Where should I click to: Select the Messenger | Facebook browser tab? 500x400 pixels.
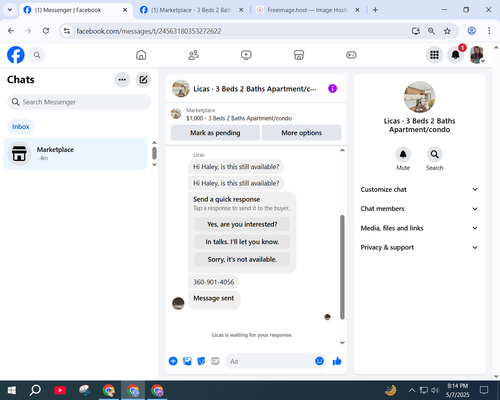(x=76, y=10)
